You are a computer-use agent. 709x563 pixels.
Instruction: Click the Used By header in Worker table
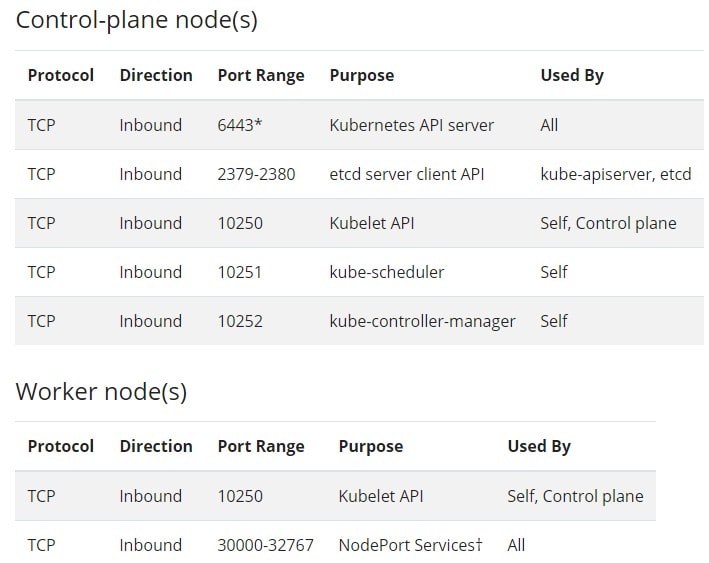[539, 446]
